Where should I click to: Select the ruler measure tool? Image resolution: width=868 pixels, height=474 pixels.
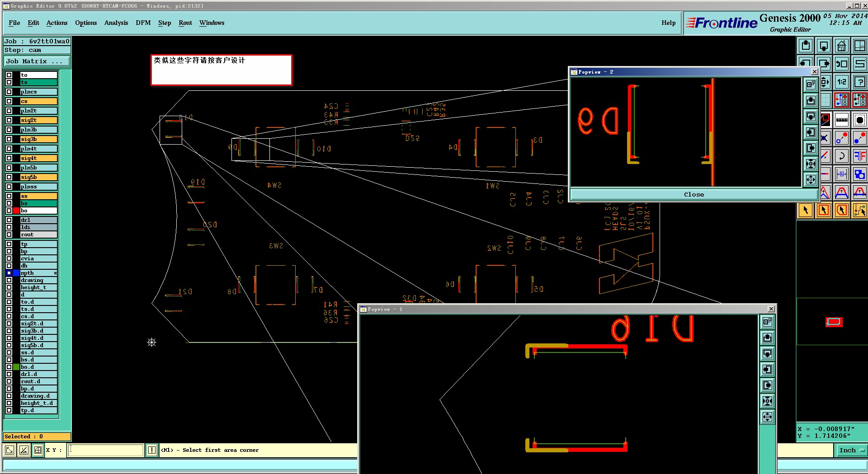842,120
